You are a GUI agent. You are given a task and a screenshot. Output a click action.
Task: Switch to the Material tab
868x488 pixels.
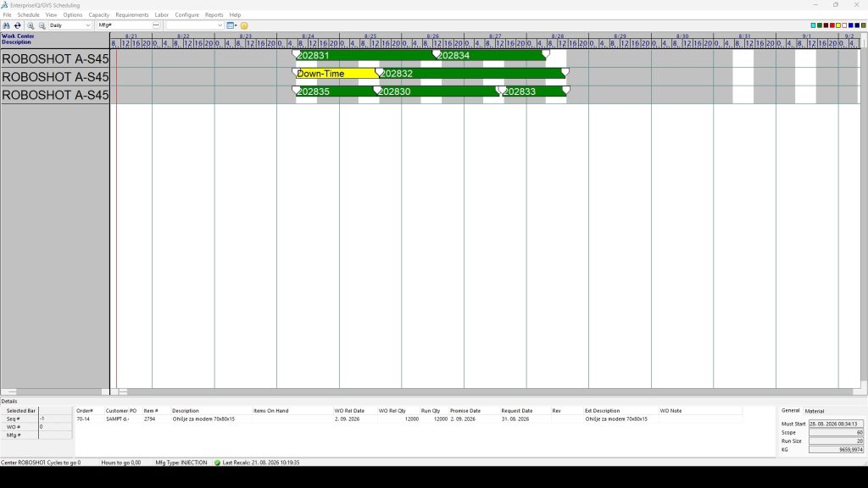815,411
